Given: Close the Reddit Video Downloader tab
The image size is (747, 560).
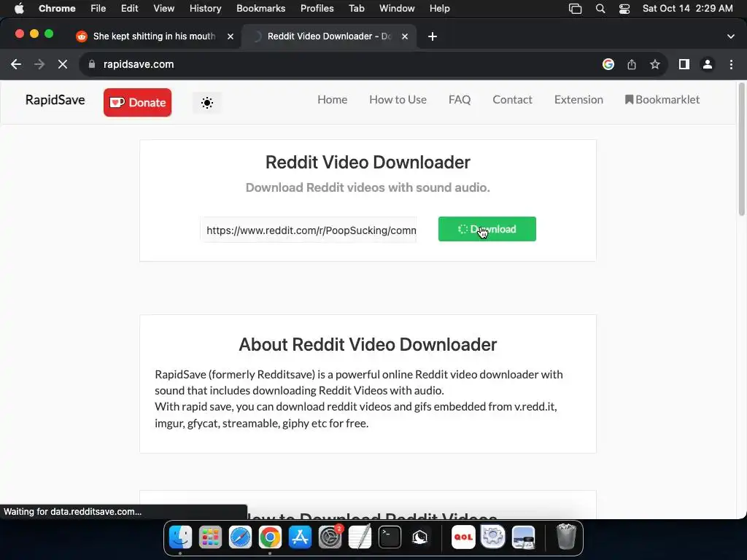Looking at the screenshot, I should coord(404,36).
